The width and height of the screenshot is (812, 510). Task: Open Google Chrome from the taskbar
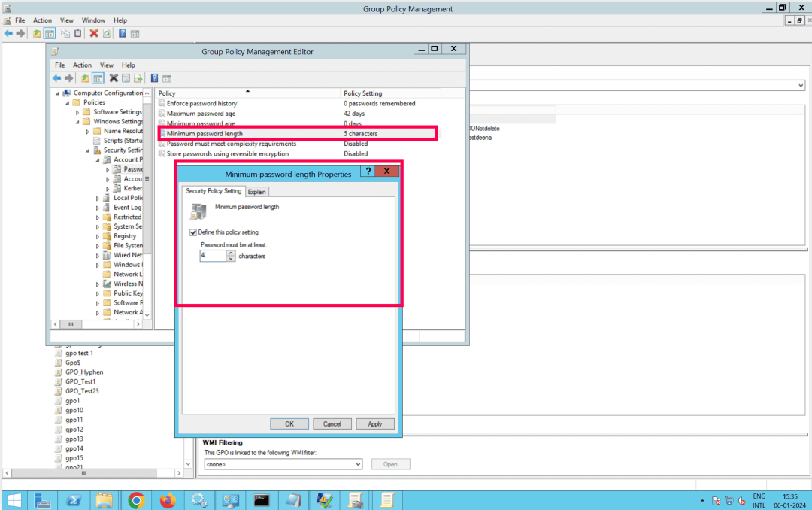point(136,500)
